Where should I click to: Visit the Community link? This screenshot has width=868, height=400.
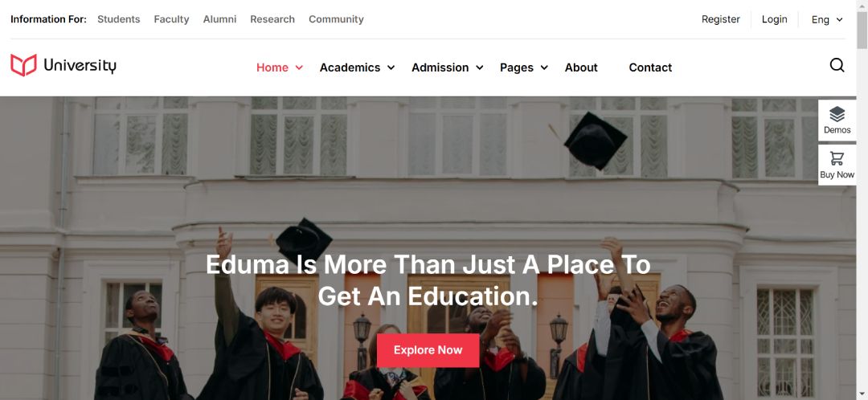point(336,19)
